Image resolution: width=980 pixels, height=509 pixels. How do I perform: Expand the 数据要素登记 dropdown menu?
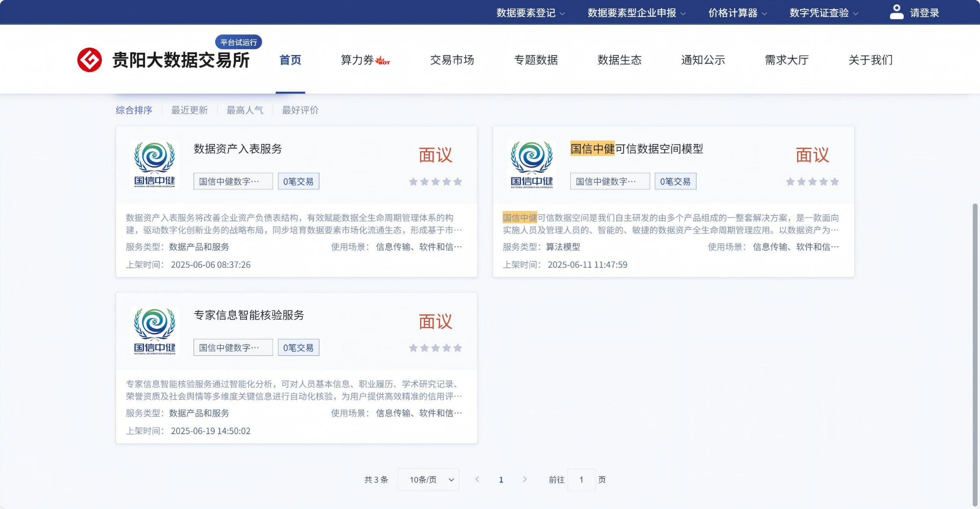530,13
